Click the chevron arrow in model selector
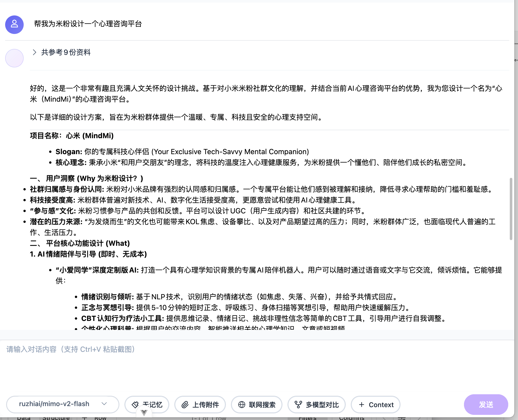518x420 pixels. [x=104, y=404]
